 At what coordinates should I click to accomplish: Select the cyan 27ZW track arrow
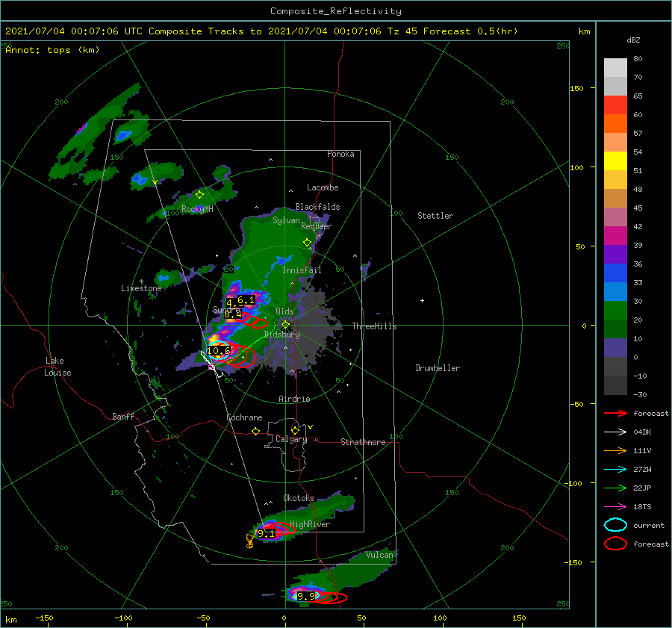point(615,469)
